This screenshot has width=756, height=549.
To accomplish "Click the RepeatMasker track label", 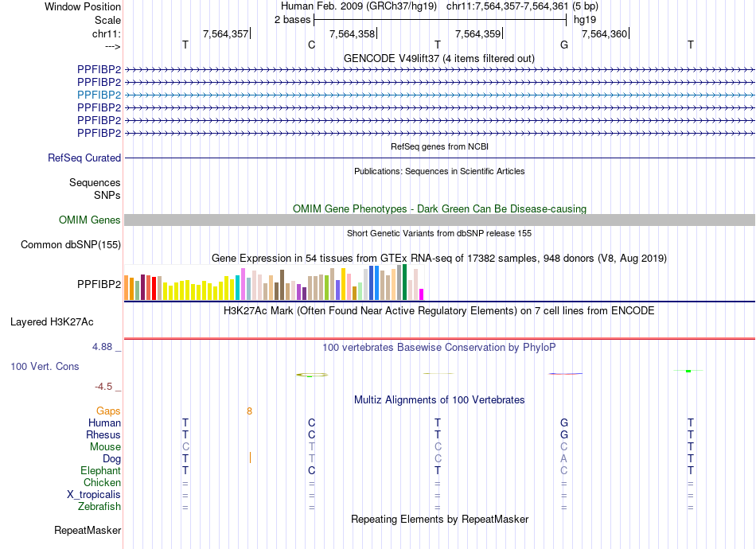I will [x=88, y=530].
